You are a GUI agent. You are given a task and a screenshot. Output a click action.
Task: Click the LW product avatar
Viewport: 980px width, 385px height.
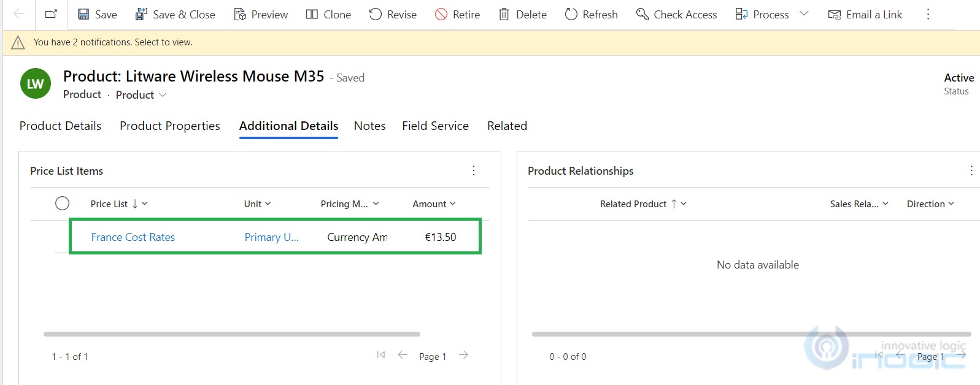point(36,83)
